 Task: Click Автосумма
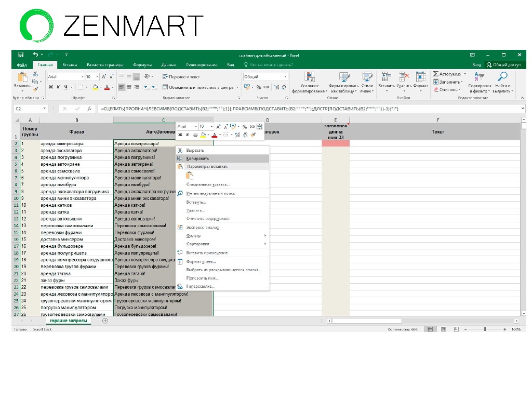pyautogui.click(x=447, y=74)
